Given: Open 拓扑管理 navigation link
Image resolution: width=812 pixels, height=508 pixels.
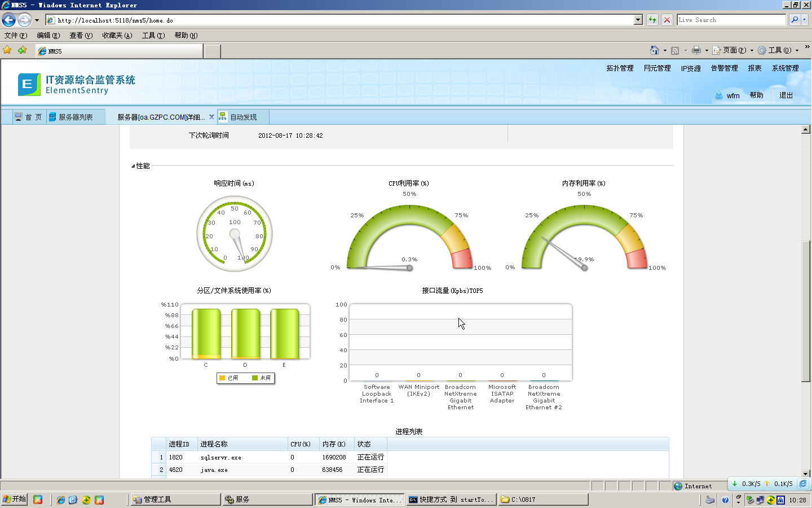Looking at the screenshot, I should pos(620,68).
